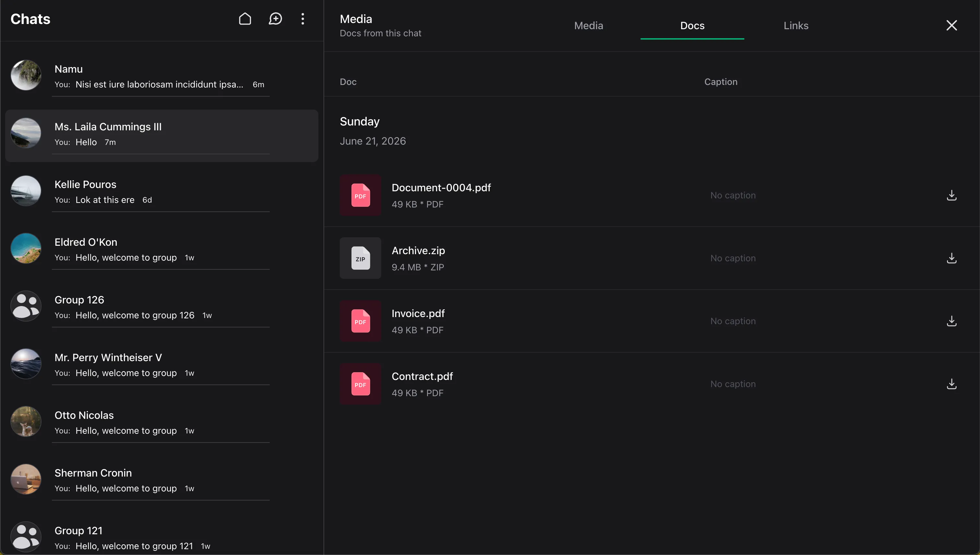
Task: Click the Doc column header
Action: pos(348,82)
